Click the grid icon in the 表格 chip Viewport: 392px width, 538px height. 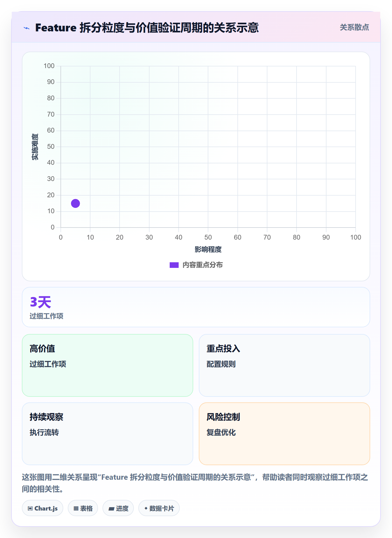coord(76,509)
